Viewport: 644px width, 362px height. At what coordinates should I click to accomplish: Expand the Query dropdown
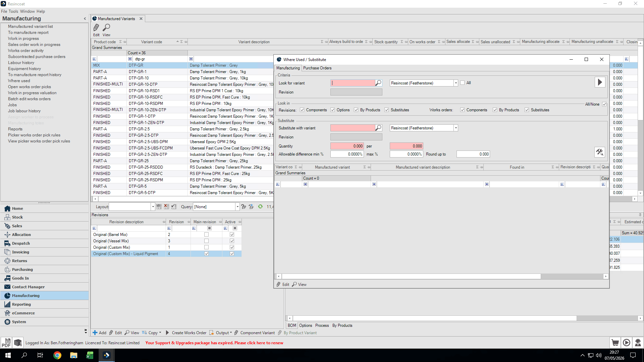click(x=237, y=207)
